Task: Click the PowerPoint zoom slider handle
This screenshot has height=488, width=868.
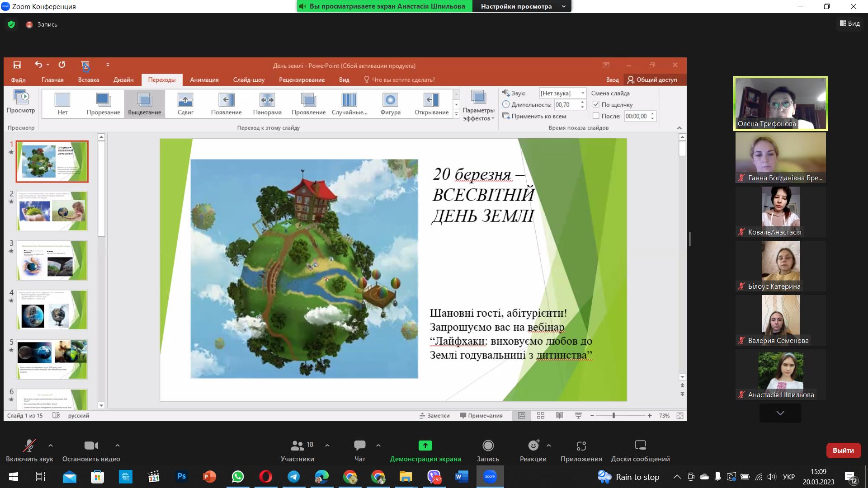Action: (613, 416)
